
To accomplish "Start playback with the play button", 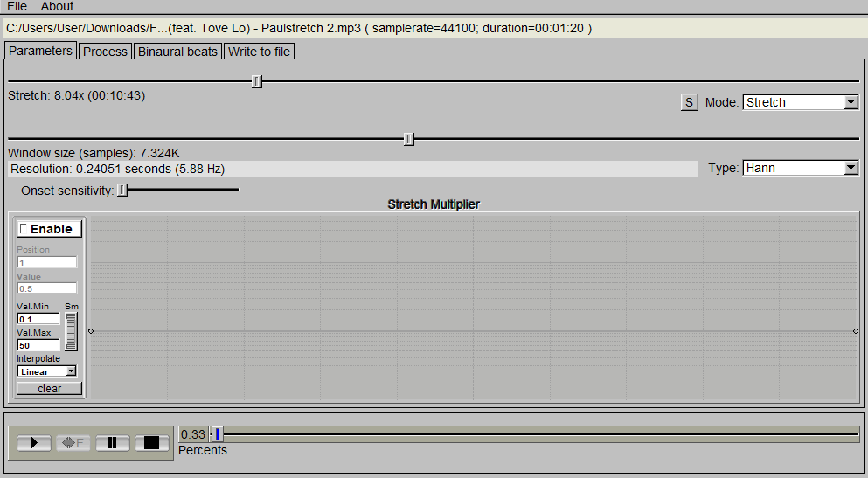I will [34, 442].
